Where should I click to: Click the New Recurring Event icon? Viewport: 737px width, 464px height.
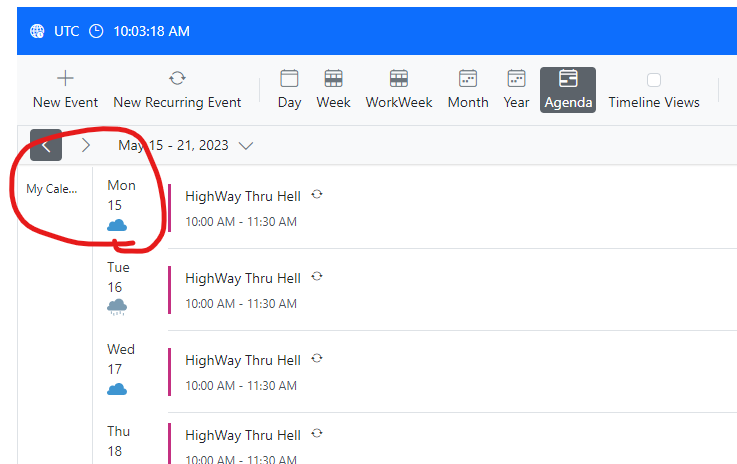(x=177, y=78)
